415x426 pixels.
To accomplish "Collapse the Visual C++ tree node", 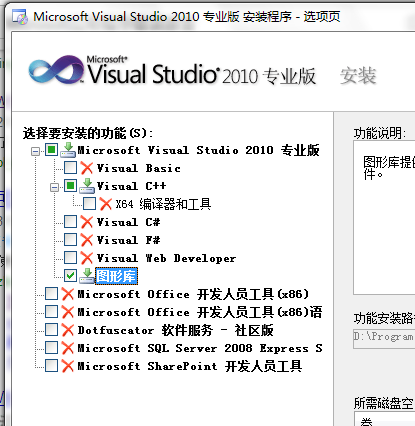I will [x=54, y=188].
